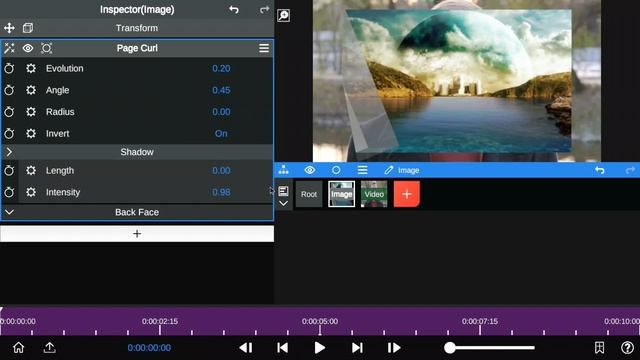Open gear settings for Evolution

31,68
